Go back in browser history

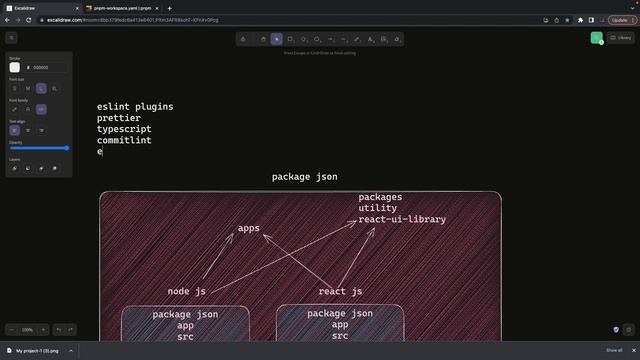point(7,20)
